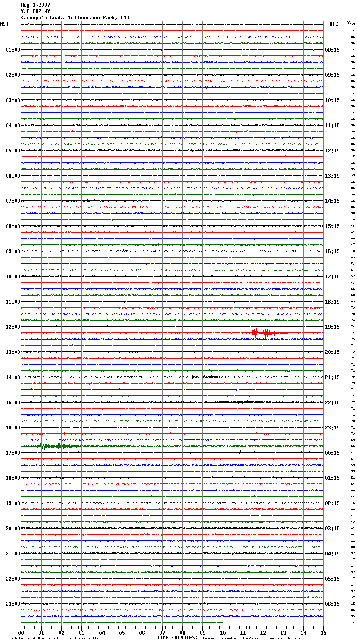Select the 08:00 MST hour label

[x=13, y=226]
